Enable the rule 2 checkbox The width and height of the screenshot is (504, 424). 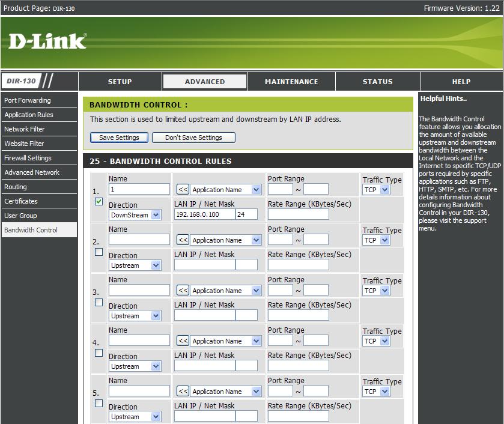pos(99,252)
